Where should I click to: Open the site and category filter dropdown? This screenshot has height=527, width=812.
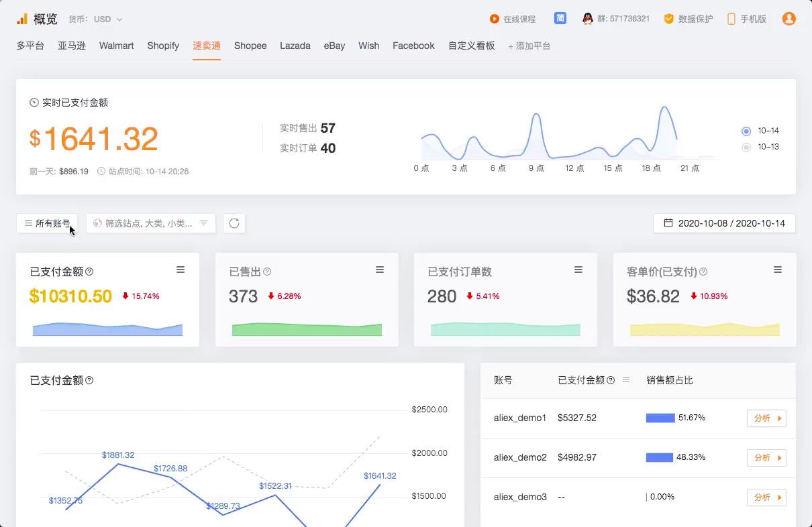[x=151, y=223]
